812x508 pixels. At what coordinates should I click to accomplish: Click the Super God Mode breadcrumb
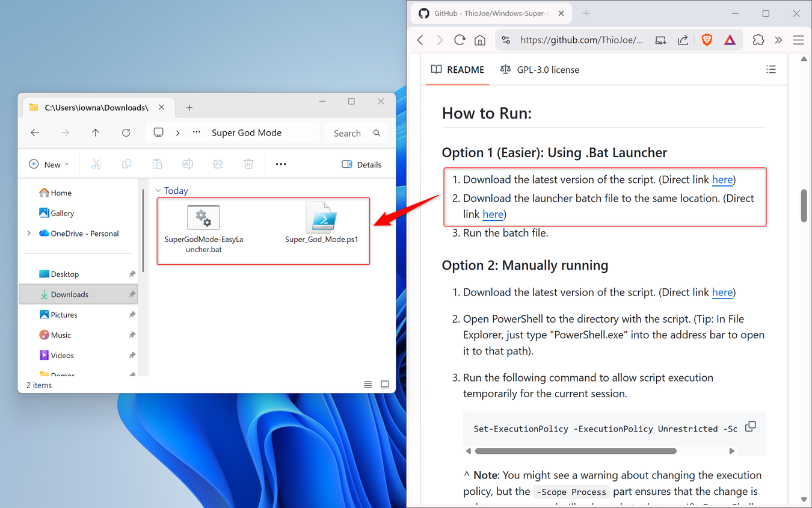tap(247, 133)
